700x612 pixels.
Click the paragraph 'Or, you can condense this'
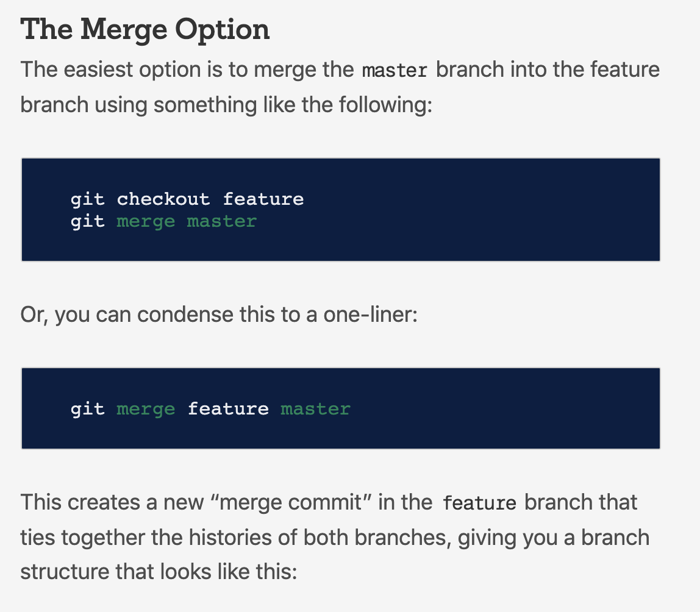coord(219,315)
